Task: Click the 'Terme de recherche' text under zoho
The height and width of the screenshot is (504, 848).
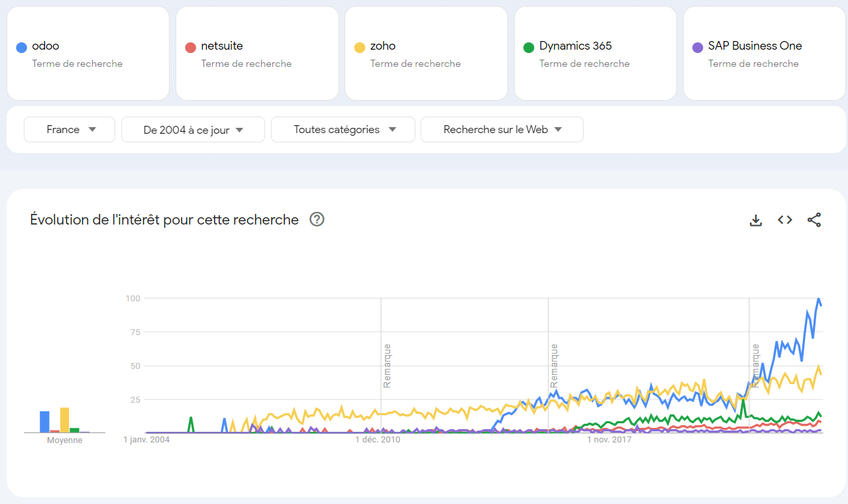Action: 415,64
